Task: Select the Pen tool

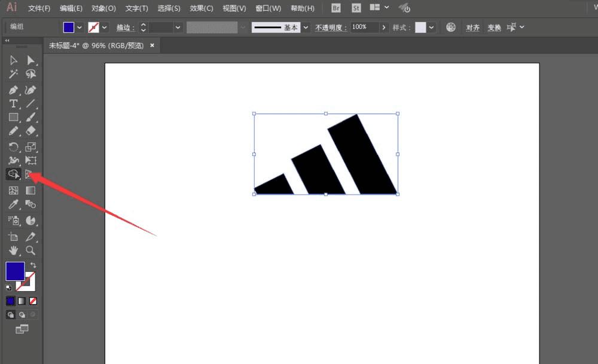Action: click(13, 90)
